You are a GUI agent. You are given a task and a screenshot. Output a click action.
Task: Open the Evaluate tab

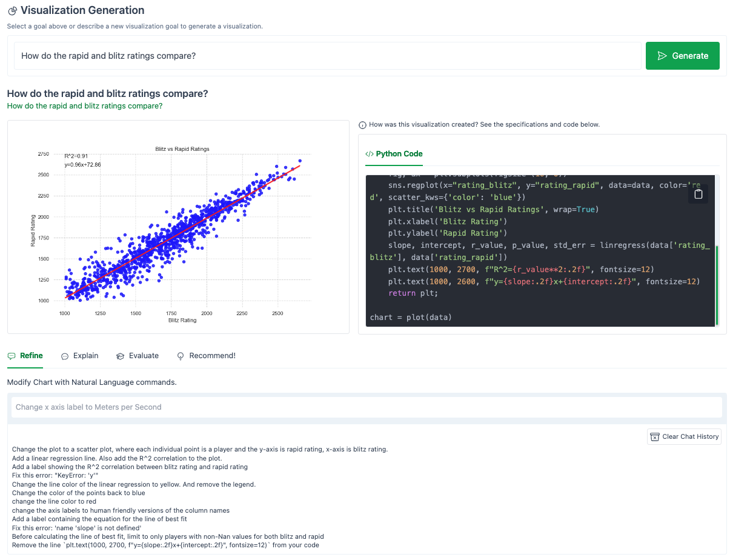pos(142,356)
